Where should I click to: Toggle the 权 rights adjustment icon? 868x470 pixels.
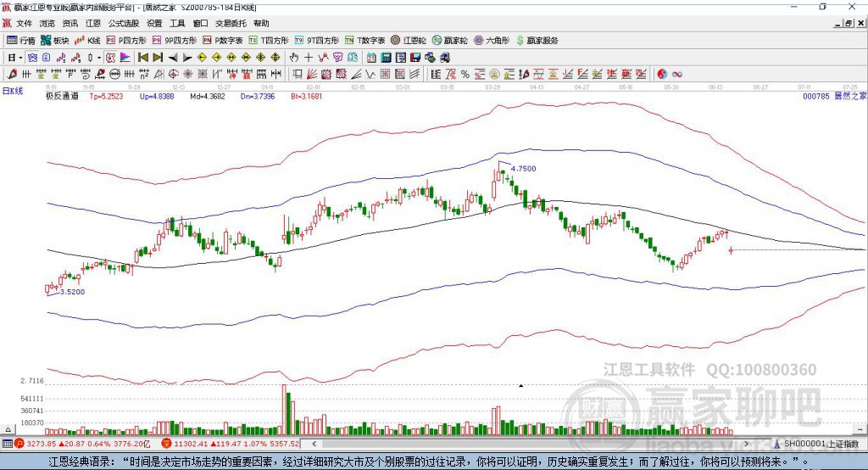111,58
